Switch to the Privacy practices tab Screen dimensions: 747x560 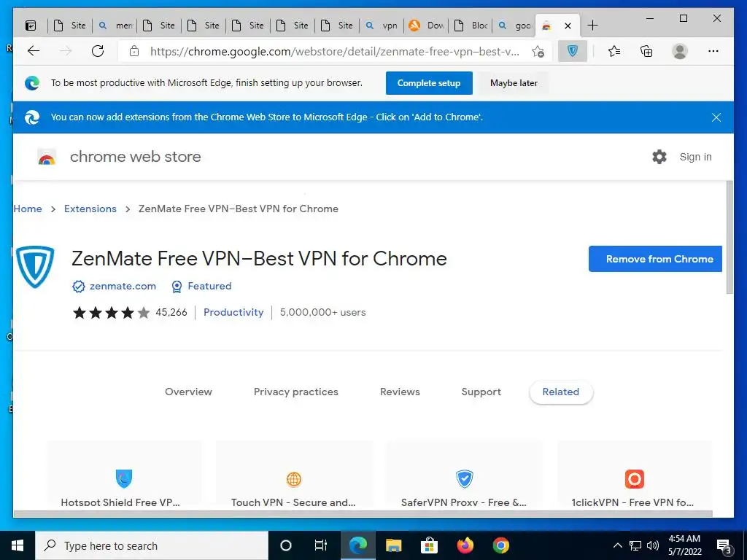tap(296, 392)
